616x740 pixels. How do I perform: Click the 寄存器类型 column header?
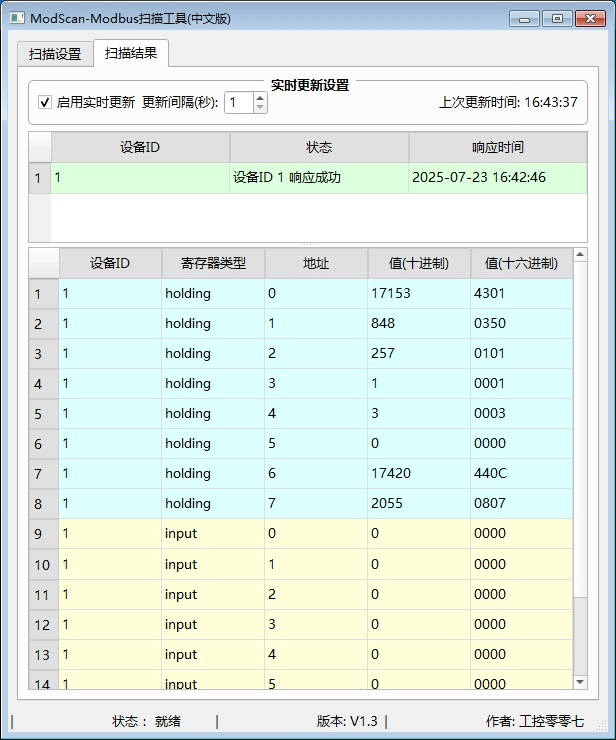213,263
